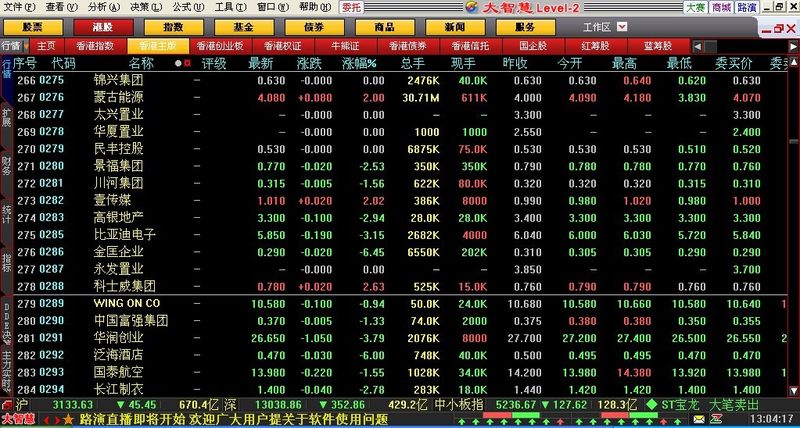
Task: Open the 公式 menu
Action: click(x=188, y=7)
